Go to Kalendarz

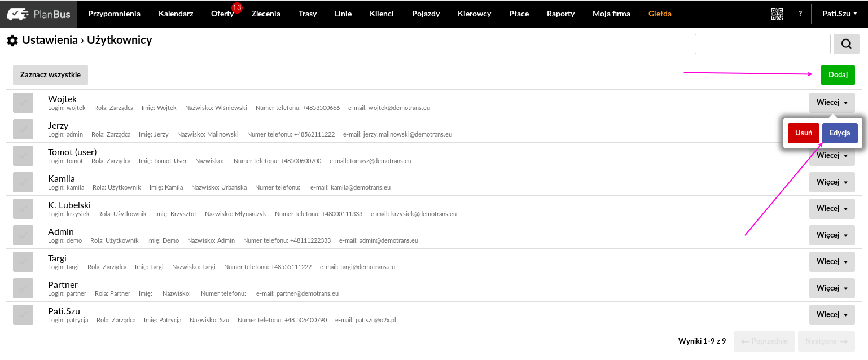(176, 14)
